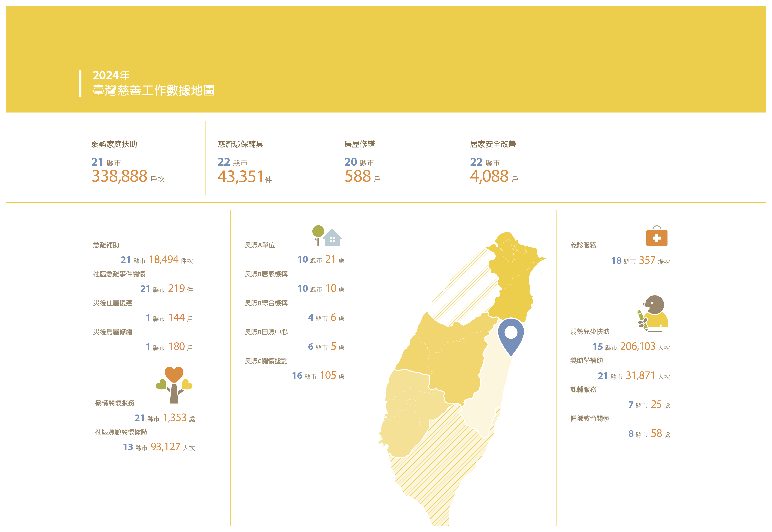Click the 急難補助 label
The height and width of the screenshot is (532, 772).
click(106, 245)
